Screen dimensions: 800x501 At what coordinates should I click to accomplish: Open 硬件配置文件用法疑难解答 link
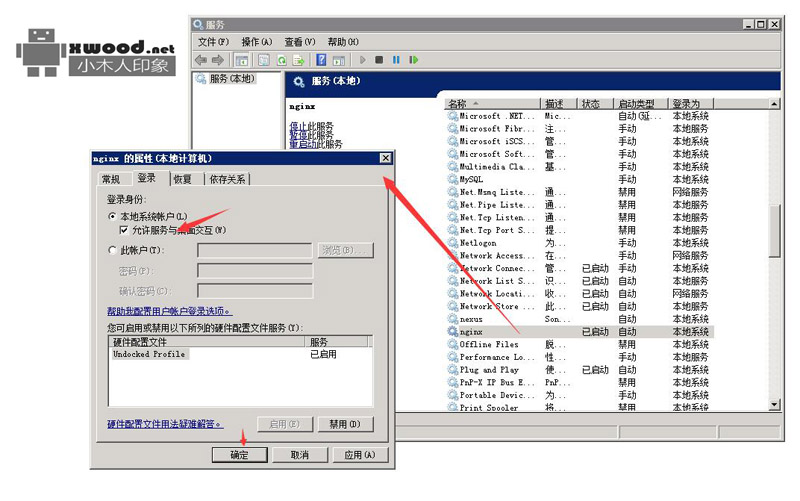[165, 424]
